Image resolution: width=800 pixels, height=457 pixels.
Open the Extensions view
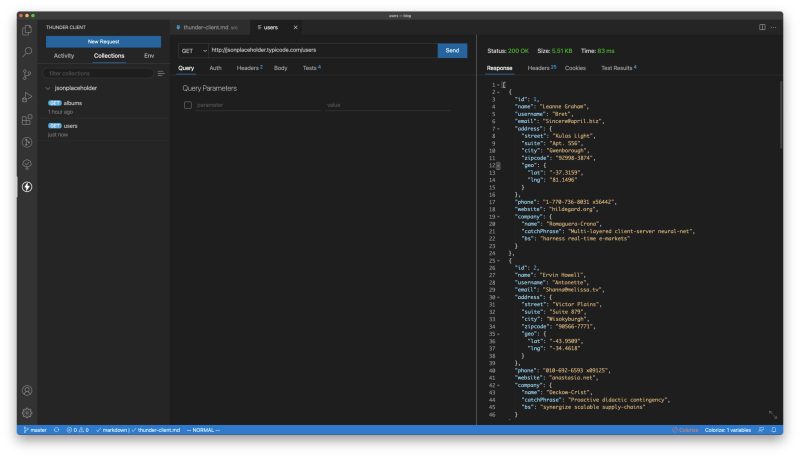coord(27,120)
